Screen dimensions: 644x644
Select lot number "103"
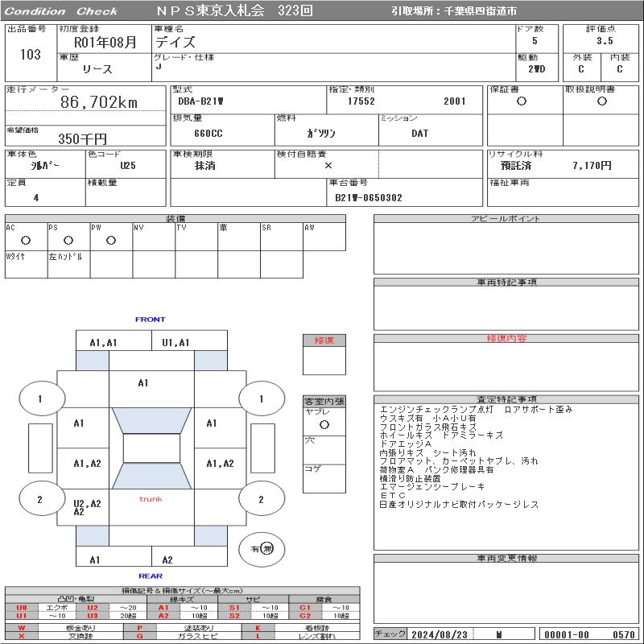31,54
